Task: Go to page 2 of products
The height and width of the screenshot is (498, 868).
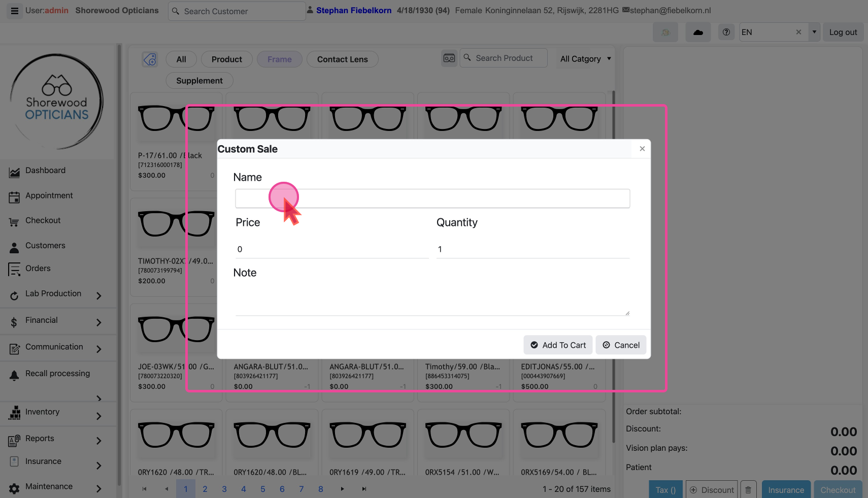Action: click(x=205, y=489)
